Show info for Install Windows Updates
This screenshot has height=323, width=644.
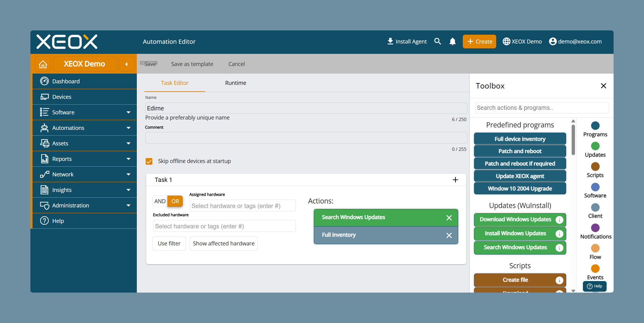[559, 234]
